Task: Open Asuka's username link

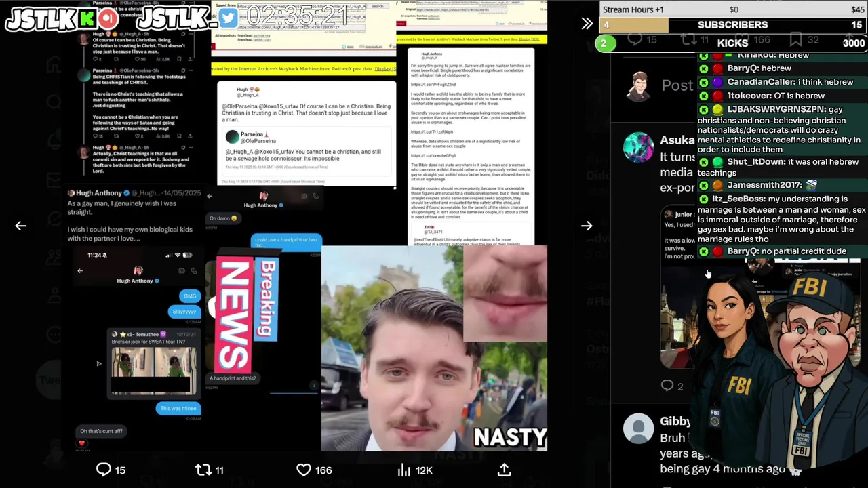Action: [x=677, y=140]
